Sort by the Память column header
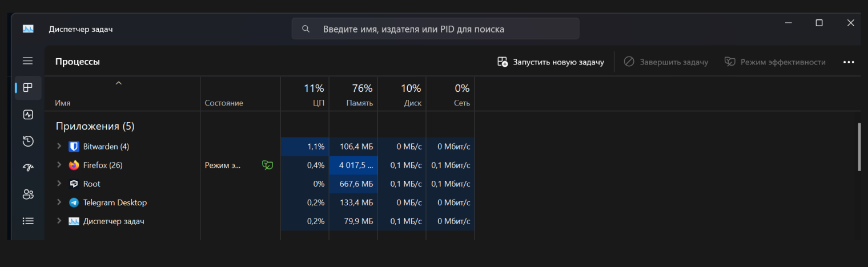 pyautogui.click(x=353, y=94)
